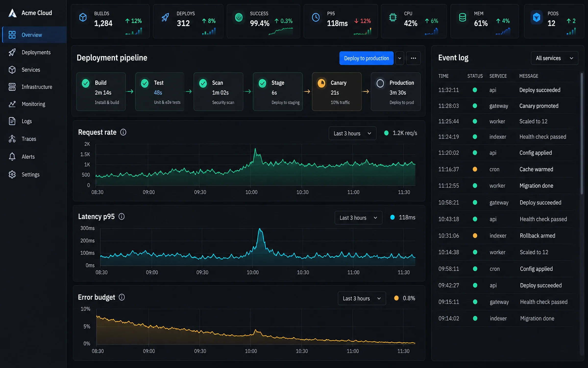Image resolution: width=588 pixels, height=368 pixels.
Task: Click the Request rate info icon
Action: point(123,132)
